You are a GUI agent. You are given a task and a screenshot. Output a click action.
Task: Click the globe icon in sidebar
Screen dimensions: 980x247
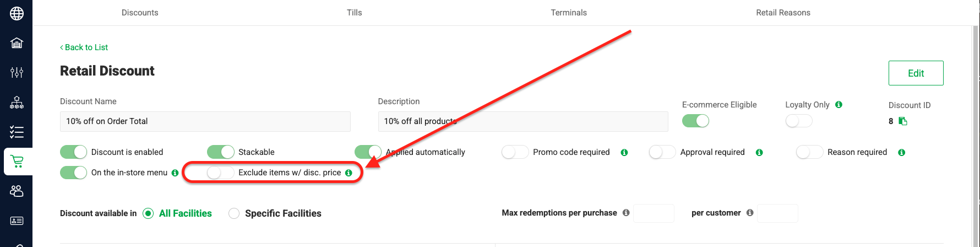(17, 13)
